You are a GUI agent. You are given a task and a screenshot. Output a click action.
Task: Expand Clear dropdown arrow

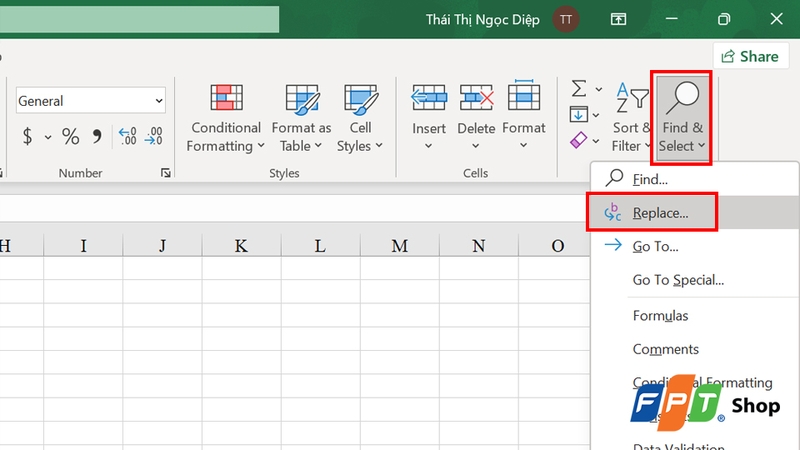(x=596, y=141)
